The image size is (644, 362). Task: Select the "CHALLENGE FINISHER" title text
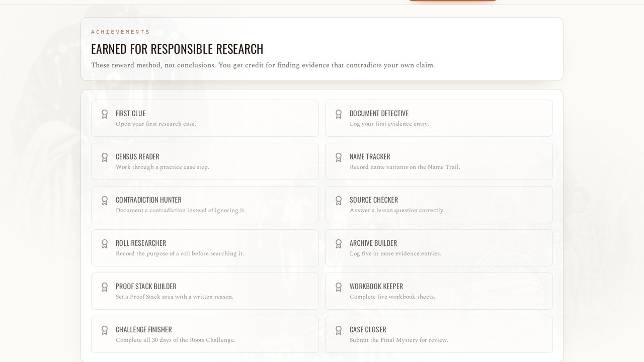pos(144,330)
